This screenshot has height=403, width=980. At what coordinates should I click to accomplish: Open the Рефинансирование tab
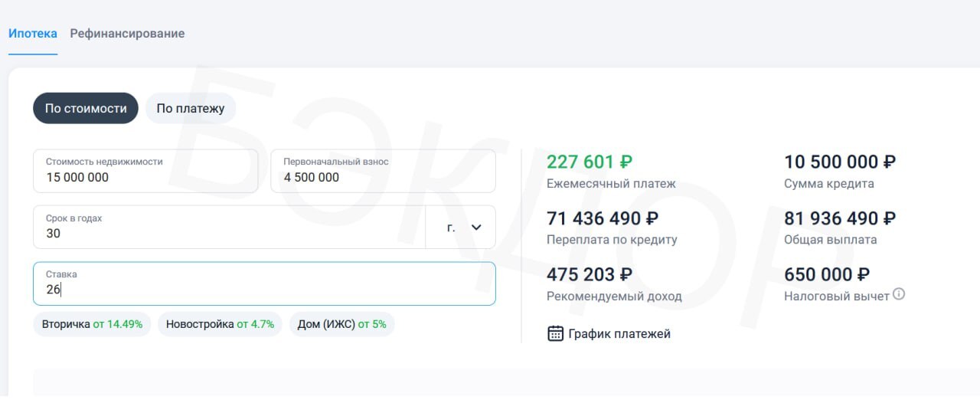point(127,34)
